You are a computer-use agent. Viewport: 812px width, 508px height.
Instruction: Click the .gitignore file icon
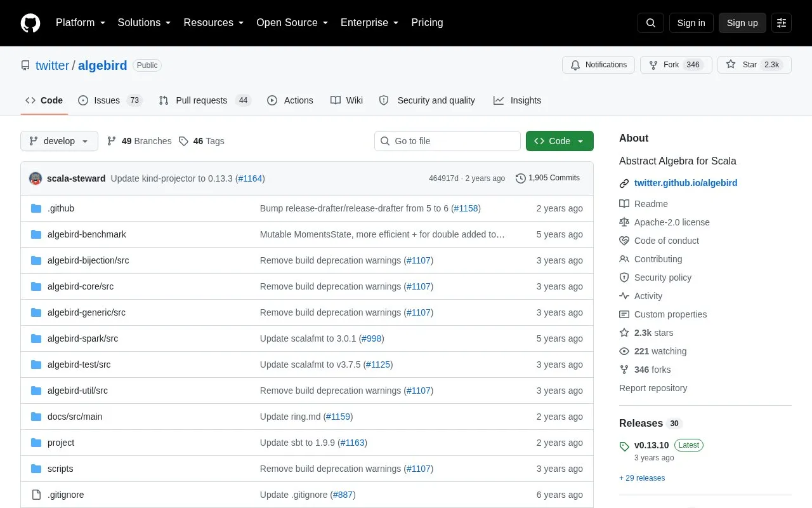pyautogui.click(x=36, y=495)
